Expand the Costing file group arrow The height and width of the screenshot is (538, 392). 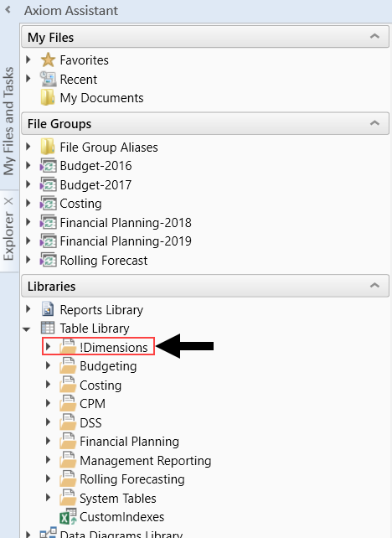[x=28, y=203]
